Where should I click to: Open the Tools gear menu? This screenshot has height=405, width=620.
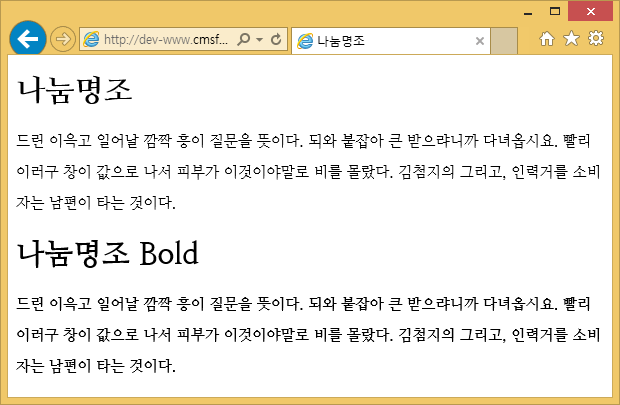(x=596, y=38)
